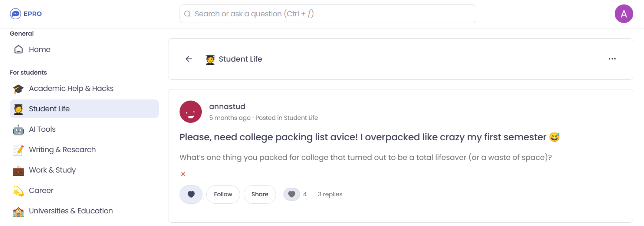The width and height of the screenshot is (644, 226).
Task: Toggle the like heart on the post
Action: tap(191, 194)
